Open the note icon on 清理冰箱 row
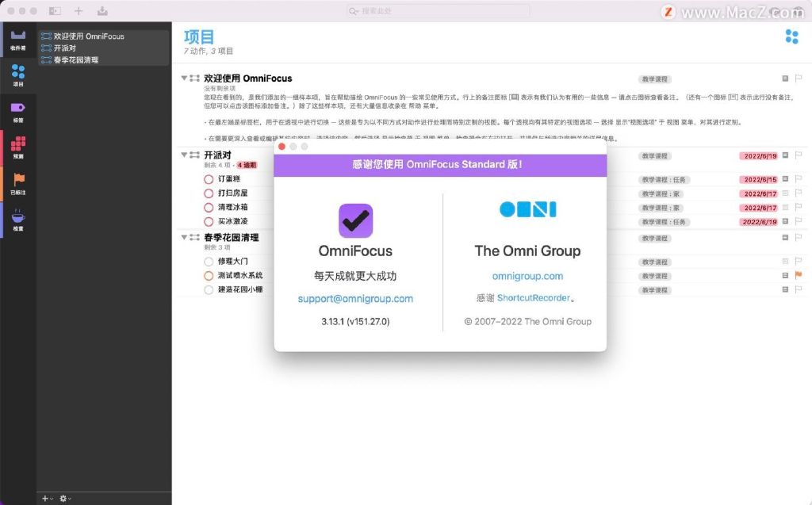 click(x=785, y=207)
